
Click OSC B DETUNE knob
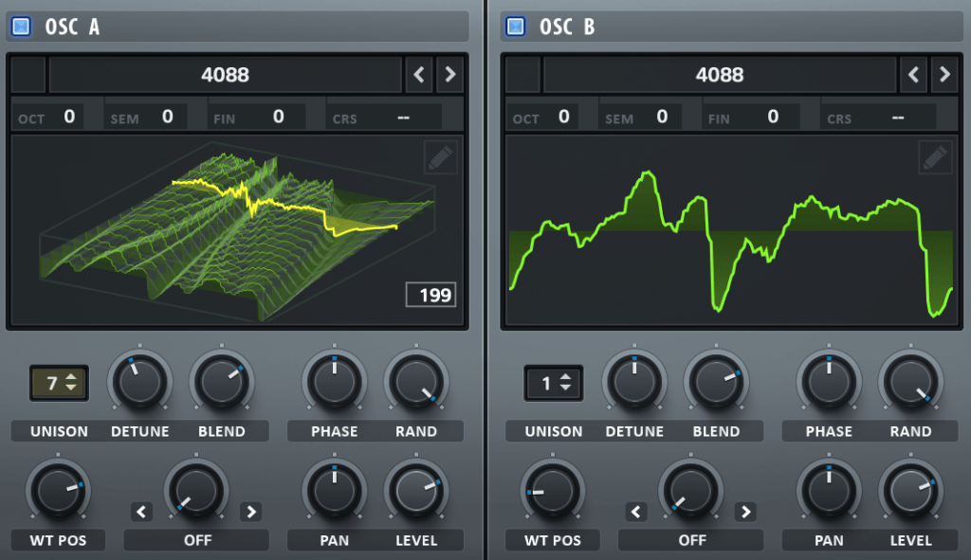[x=634, y=382]
